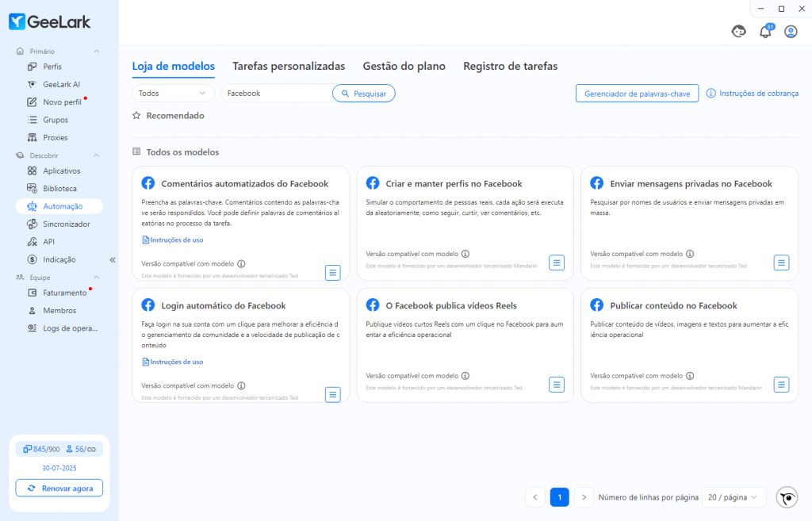Open the Perfis sidebar item
Viewport: 812px width, 521px height.
pyautogui.click(x=52, y=67)
